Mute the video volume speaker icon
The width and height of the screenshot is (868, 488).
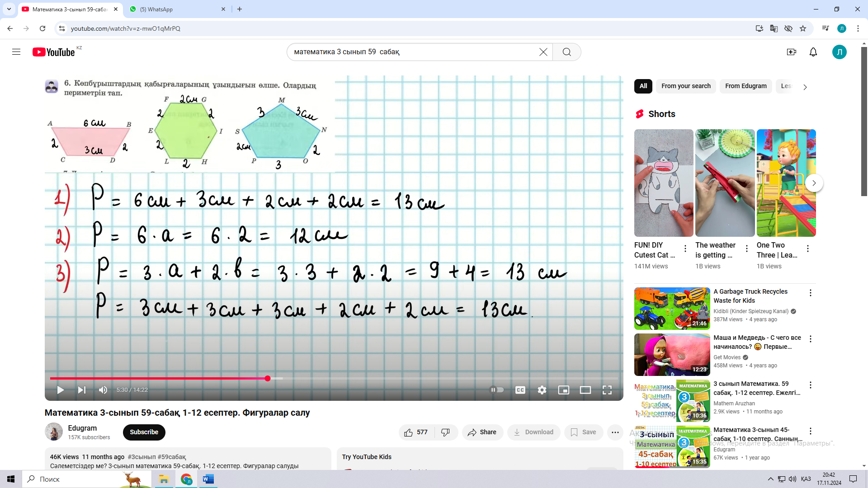103,390
